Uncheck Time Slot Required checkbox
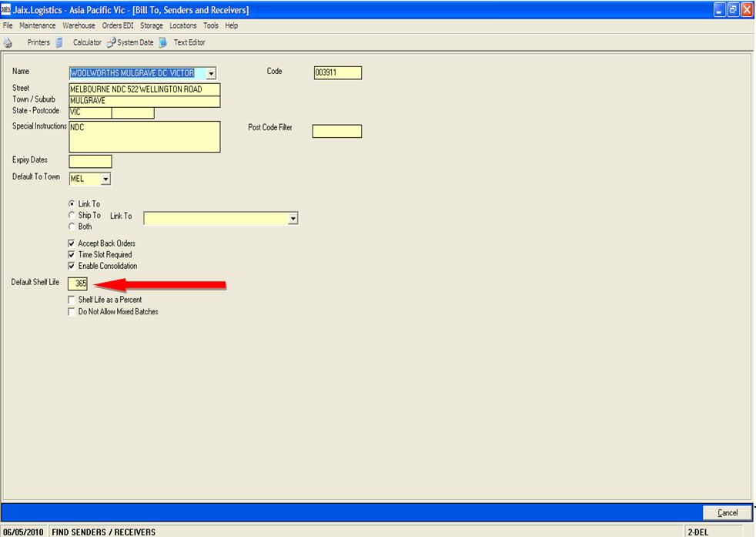The width and height of the screenshot is (756, 537). [x=72, y=254]
